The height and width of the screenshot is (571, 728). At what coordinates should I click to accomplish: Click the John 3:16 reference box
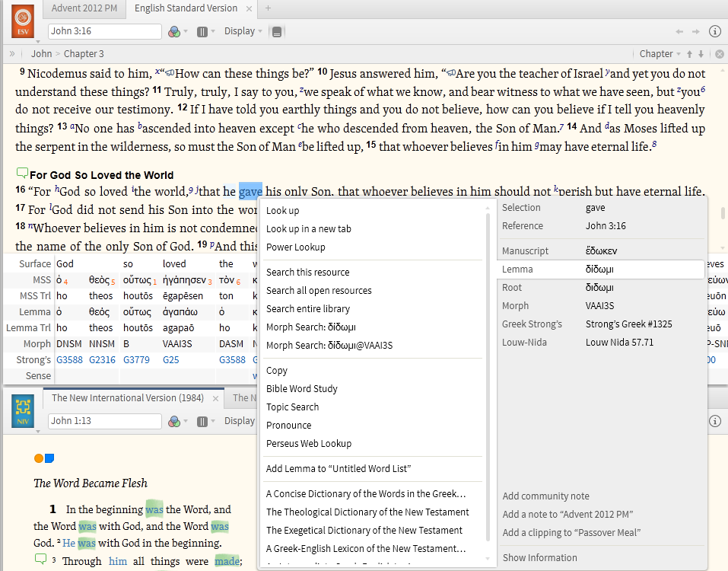tap(105, 31)
